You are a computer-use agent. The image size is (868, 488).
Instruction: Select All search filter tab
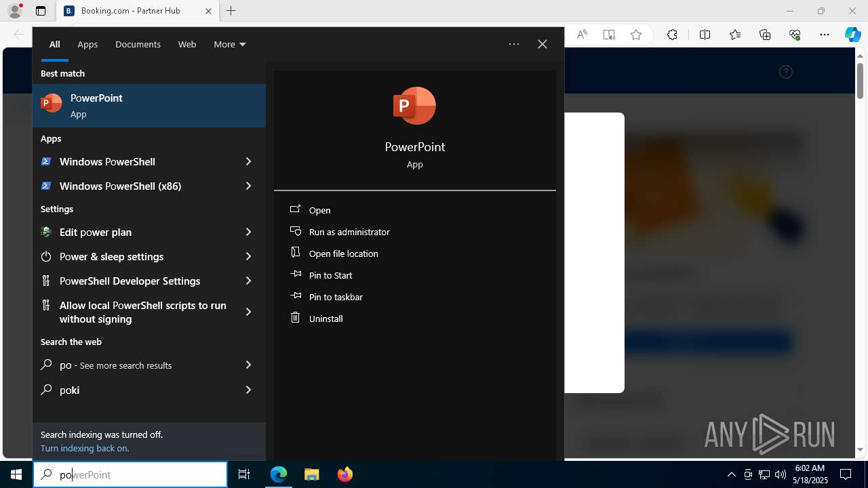55,44
